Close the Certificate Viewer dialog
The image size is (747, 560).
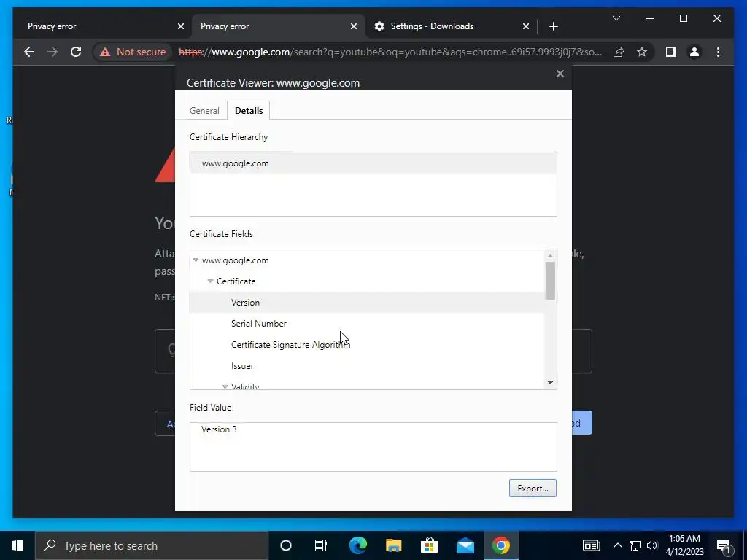[560, 74]
